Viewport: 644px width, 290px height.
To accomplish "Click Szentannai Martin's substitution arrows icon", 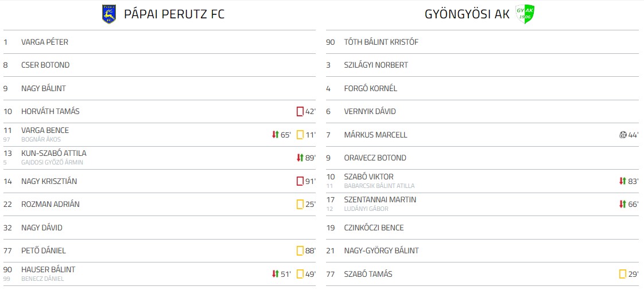I will point(623,205).
